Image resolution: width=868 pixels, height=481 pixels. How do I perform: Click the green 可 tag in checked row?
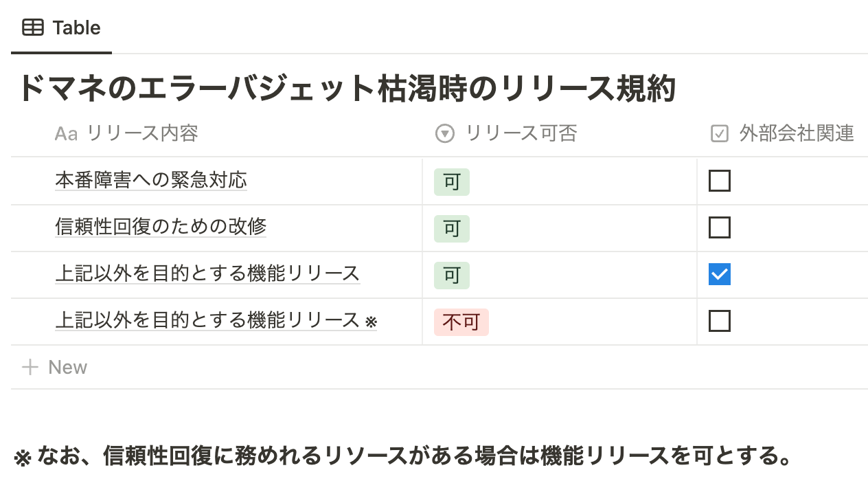point(452,276)
